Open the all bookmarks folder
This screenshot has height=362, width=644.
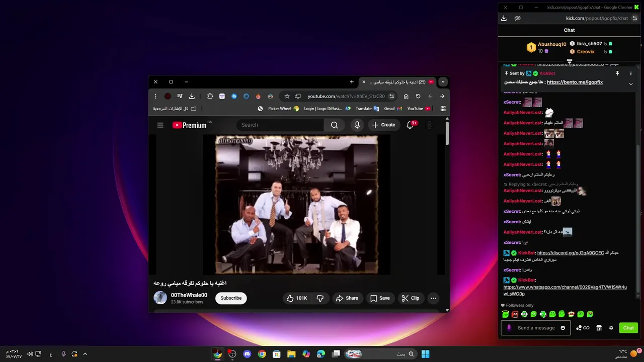[x=175, y=109]
